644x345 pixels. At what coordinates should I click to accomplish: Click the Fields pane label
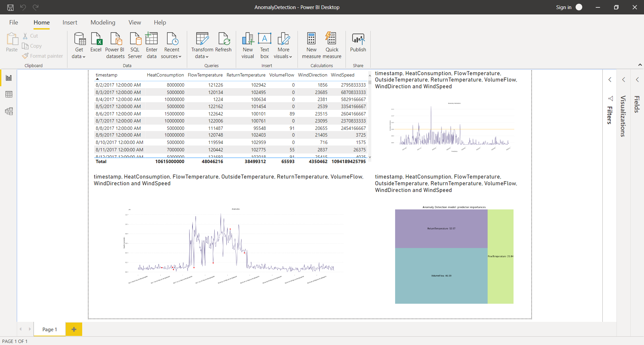637,104
